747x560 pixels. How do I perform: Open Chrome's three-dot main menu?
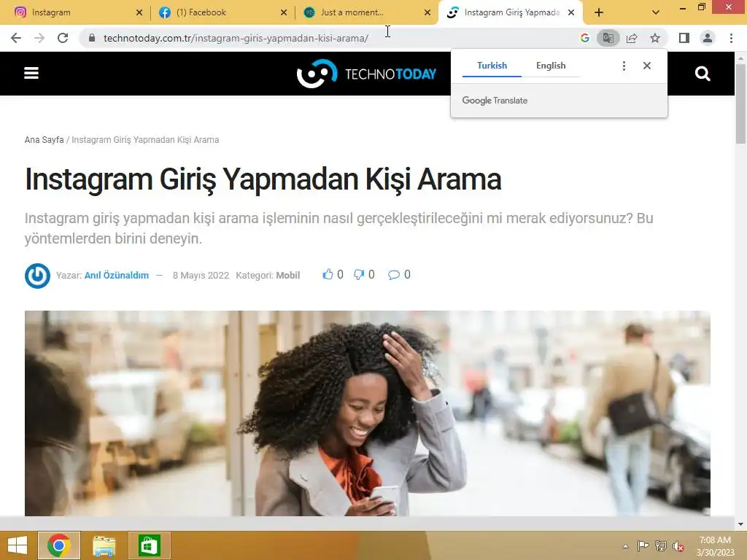[x=731, y=38]
